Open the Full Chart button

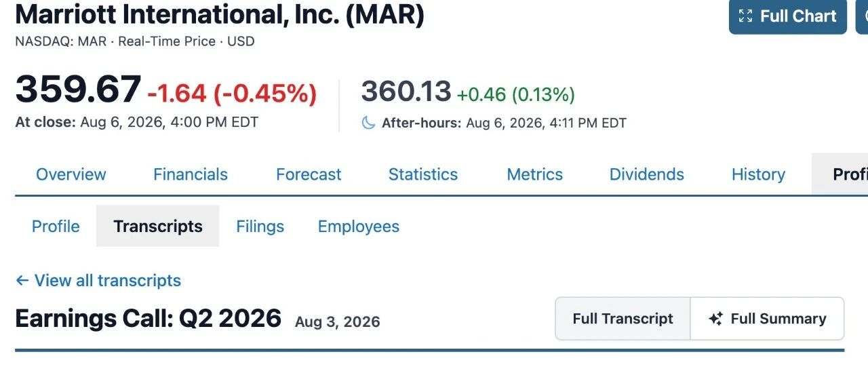788,16
